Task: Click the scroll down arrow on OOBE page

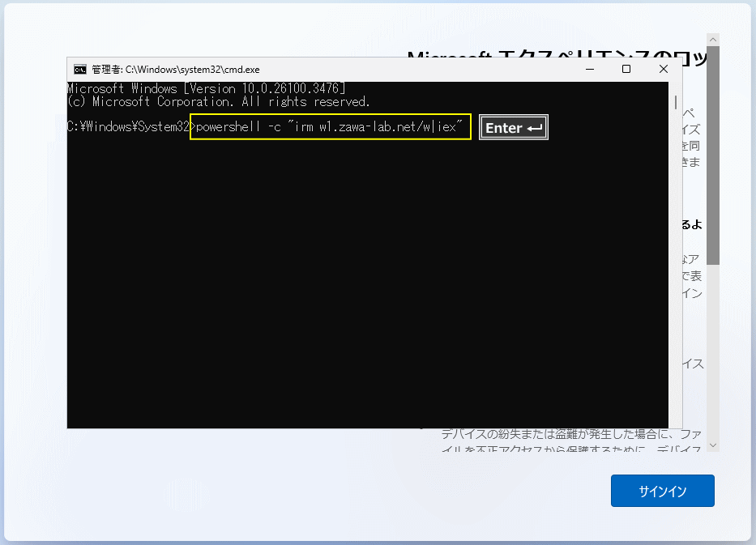Action: [x=713, y=445]
